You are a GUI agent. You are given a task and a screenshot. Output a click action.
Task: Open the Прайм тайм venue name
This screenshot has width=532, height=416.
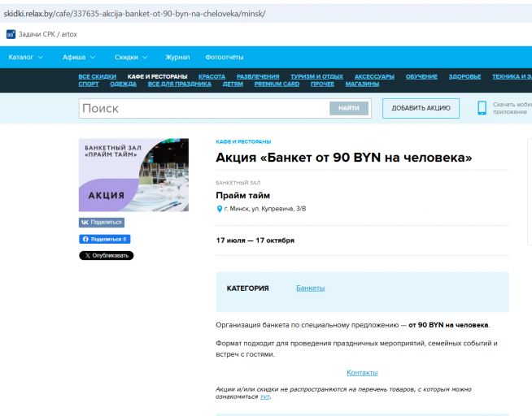(x=243, y=196)
